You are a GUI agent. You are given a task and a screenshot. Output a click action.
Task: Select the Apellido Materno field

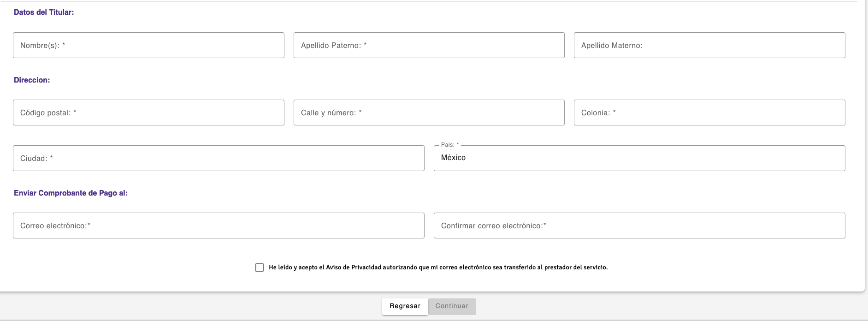click(x=709, y=45)
